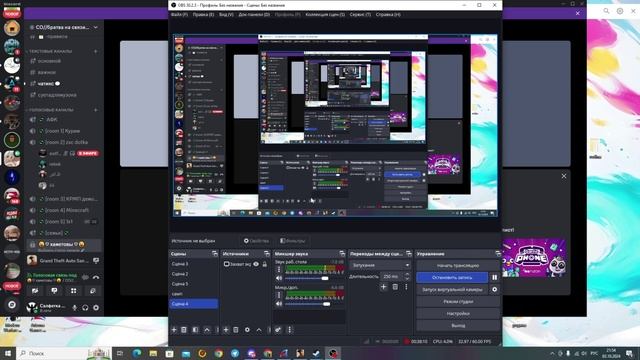The image size is (640, 360).
Task: Move source up in Источники toolbar
Action: click(259, 329)
